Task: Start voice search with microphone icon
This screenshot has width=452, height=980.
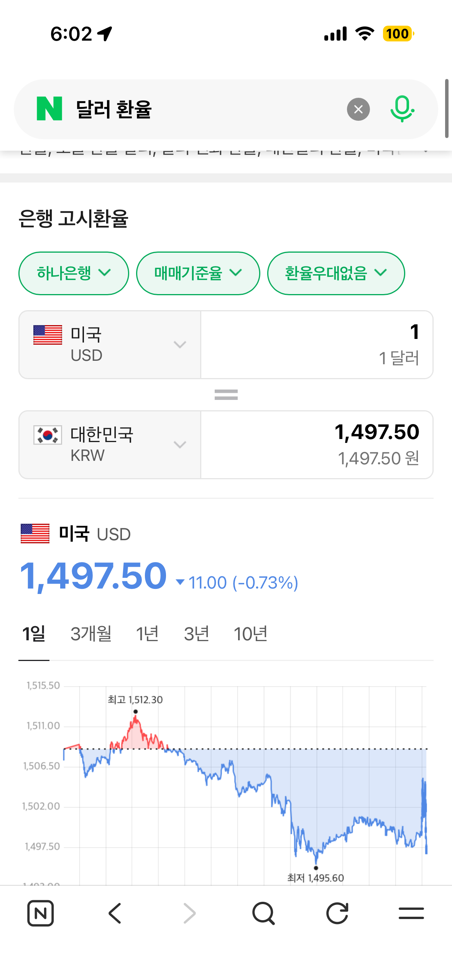Action: point(402,109)
